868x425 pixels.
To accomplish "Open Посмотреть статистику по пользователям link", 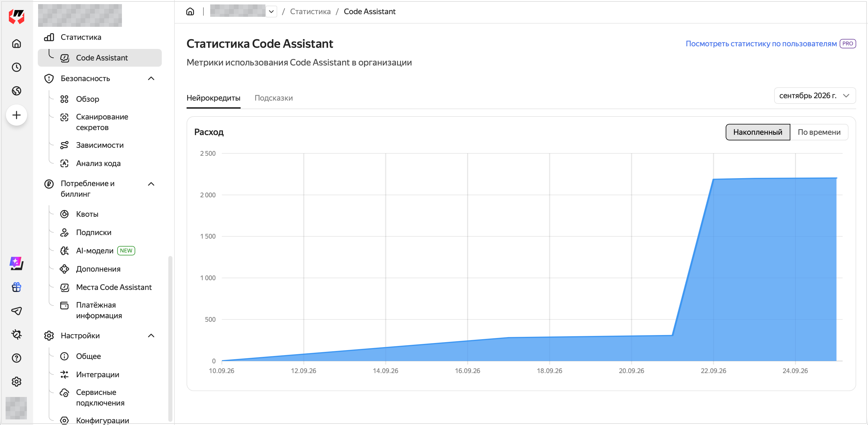I will coord(761,43).
